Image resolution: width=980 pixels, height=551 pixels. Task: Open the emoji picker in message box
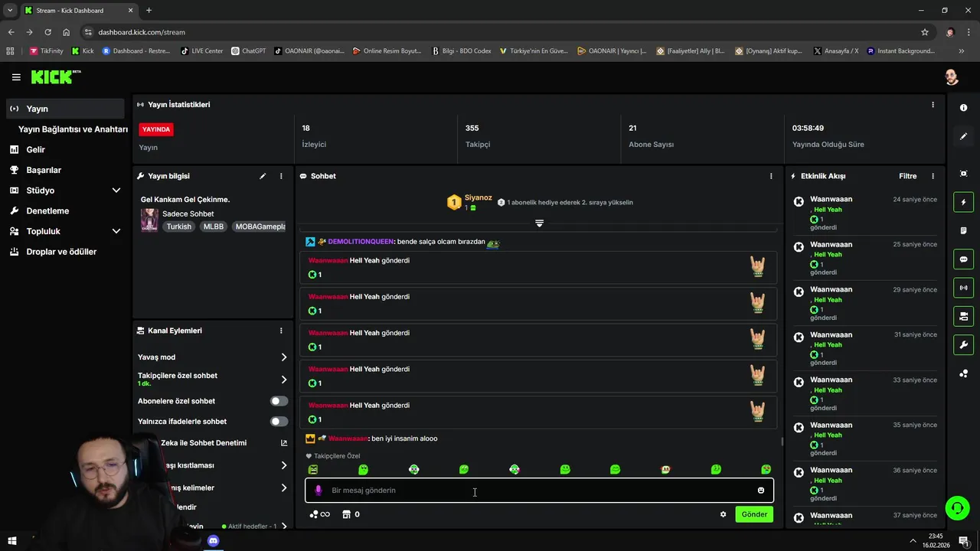click(761, 491)
